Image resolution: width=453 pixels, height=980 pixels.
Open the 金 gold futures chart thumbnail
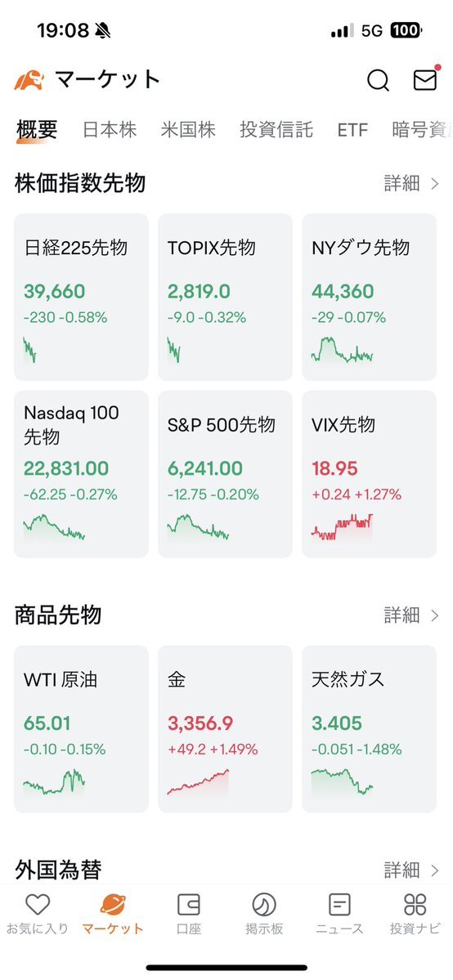click(198, 782)
